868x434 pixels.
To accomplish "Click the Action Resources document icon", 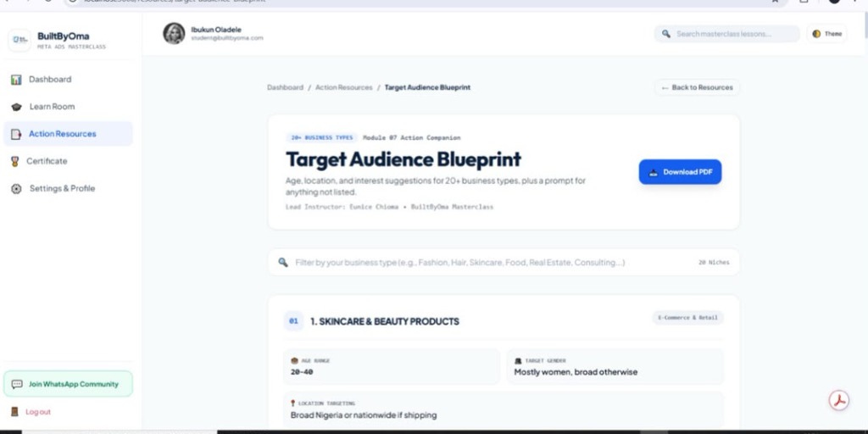I will coord(17,134).
